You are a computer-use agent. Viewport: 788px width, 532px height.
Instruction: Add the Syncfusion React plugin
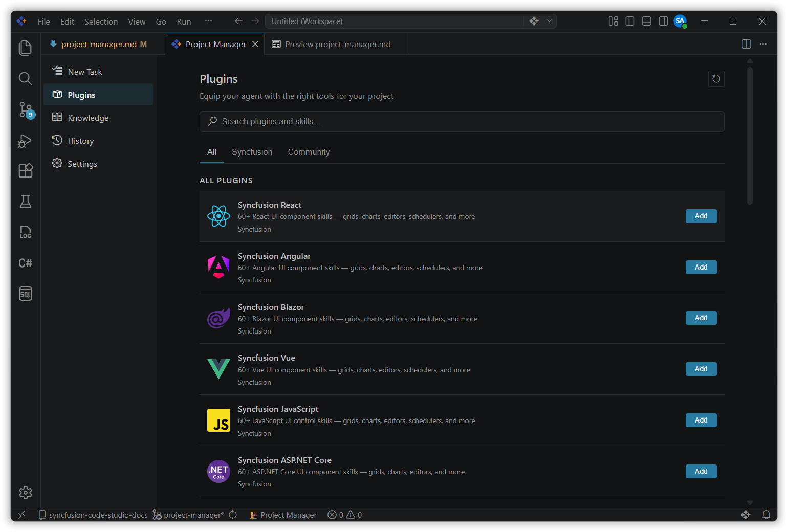(x=701, y=216)
